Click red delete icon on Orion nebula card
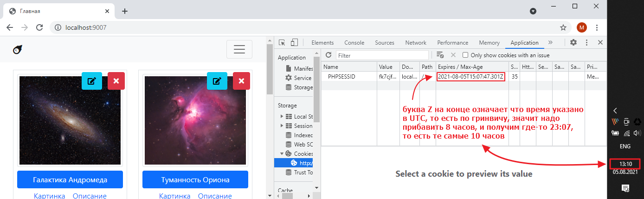Screen dimensions: 644x199 pyautogui.click(x=241, y=81)
